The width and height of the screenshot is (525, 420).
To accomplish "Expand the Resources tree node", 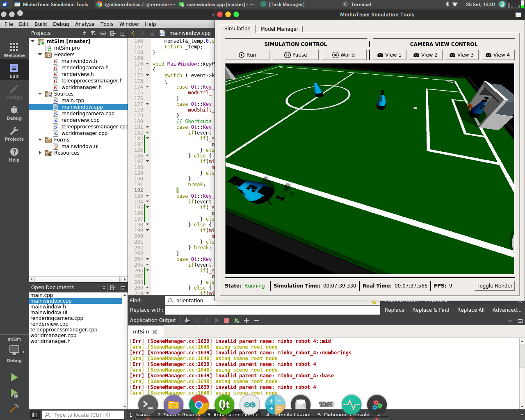I will [x=40, y=153].
